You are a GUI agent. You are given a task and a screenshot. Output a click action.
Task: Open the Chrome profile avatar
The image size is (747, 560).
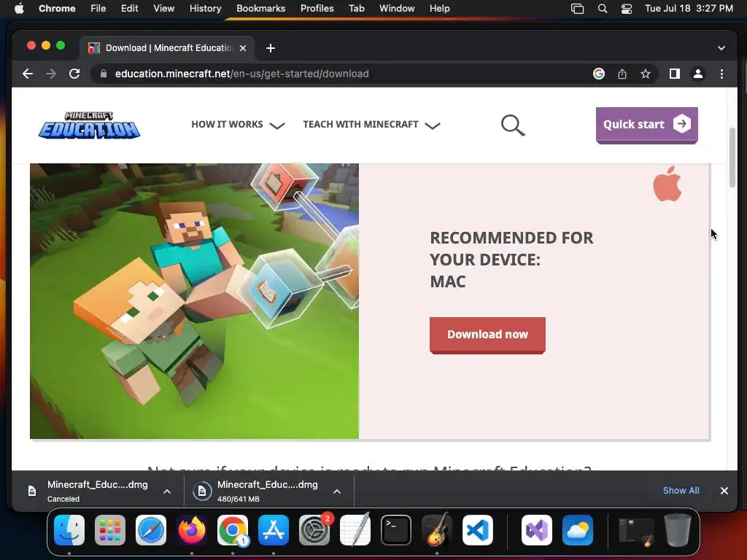click(698, 74)
